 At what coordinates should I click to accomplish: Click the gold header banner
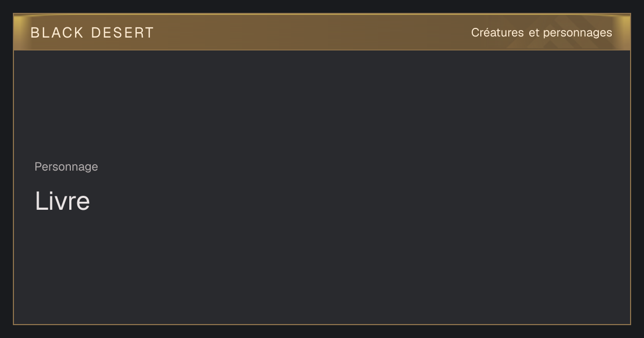coord(322,32)
